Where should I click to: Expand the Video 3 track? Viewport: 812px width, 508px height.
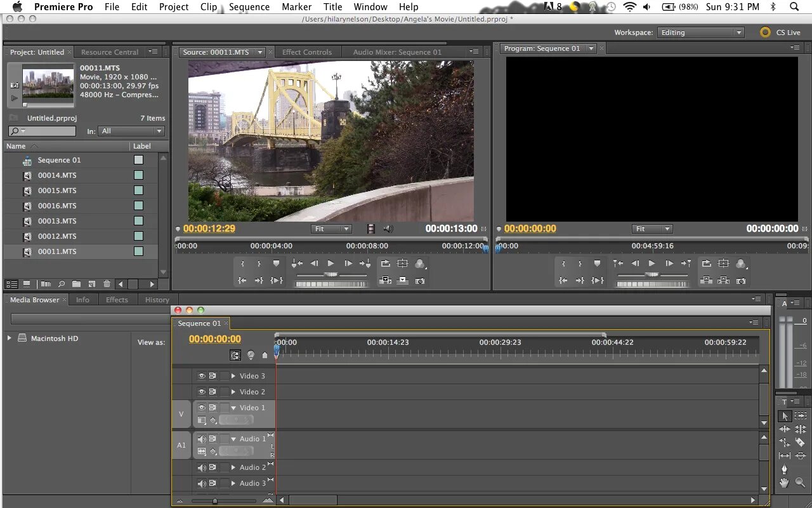tap(233, 376)
